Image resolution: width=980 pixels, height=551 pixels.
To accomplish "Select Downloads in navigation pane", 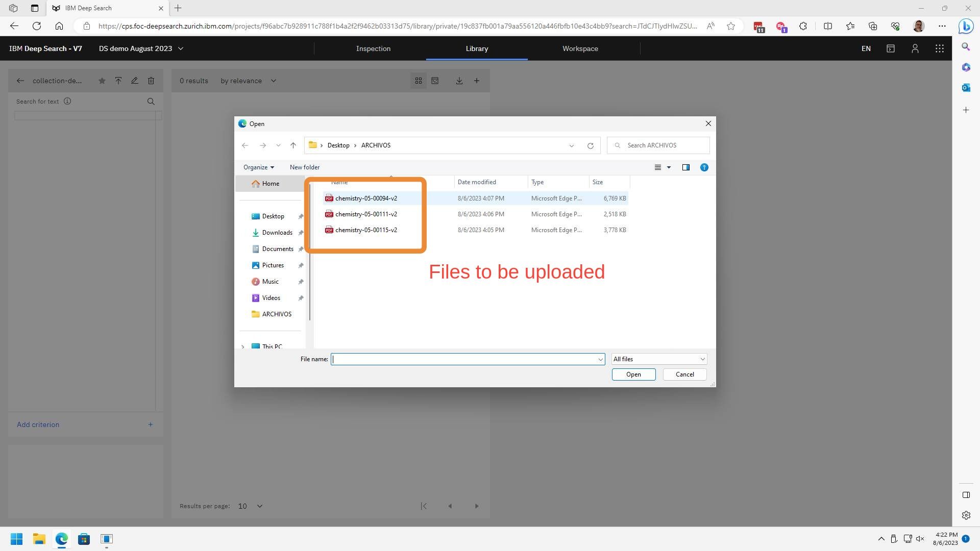I will [277, 233].
